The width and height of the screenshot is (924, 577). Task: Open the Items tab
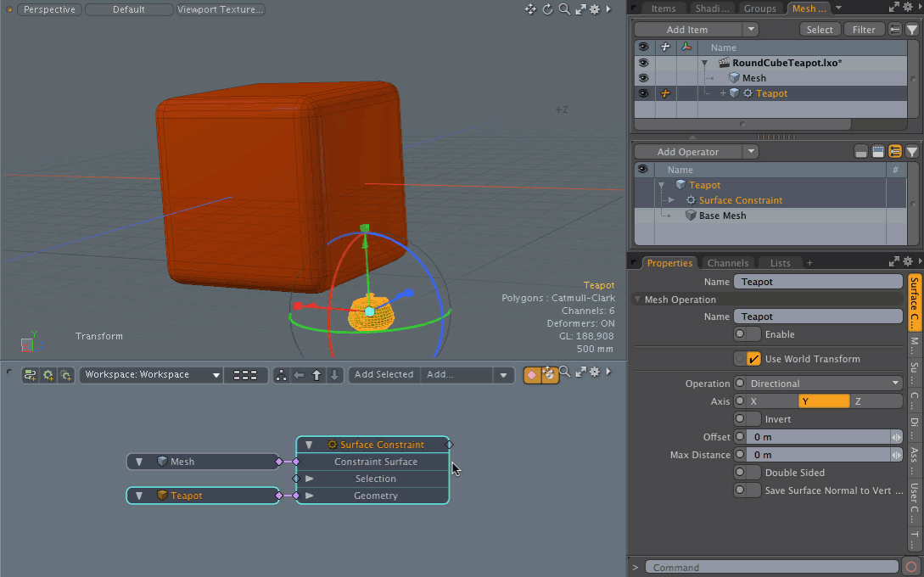[x=664, y=8]
